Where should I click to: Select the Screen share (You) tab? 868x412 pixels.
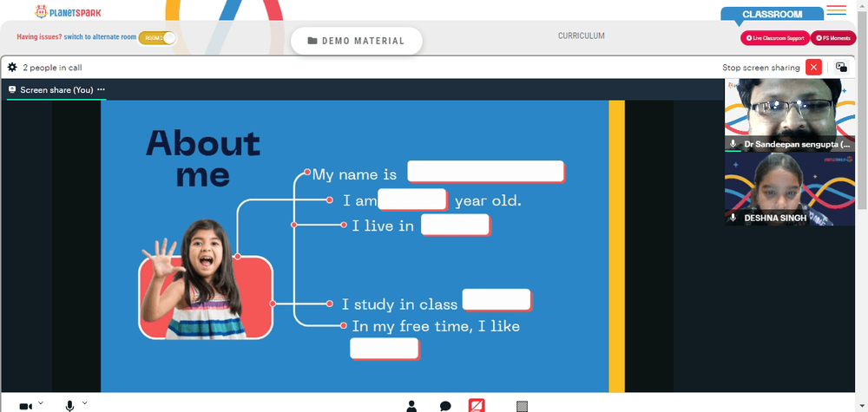click(56, 89)
